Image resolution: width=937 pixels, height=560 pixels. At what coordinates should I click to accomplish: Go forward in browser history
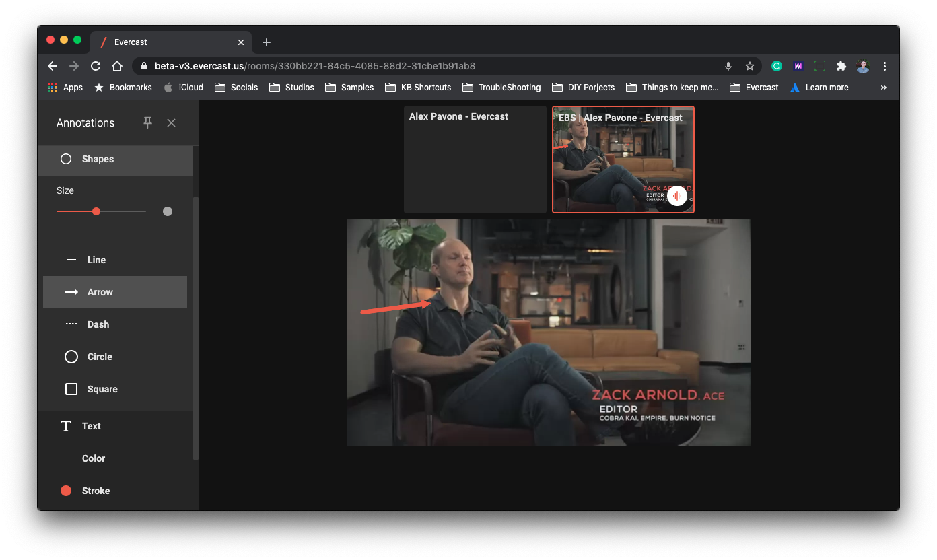point(74,66)
